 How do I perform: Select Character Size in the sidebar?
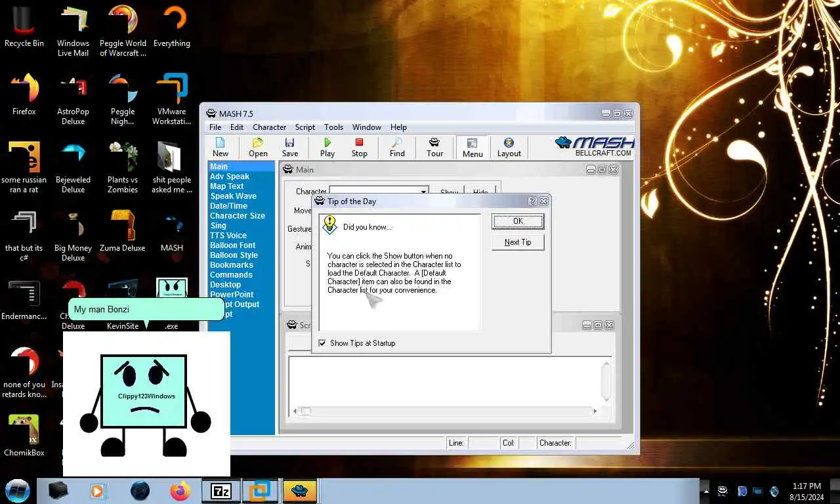(x=238, y=216)
